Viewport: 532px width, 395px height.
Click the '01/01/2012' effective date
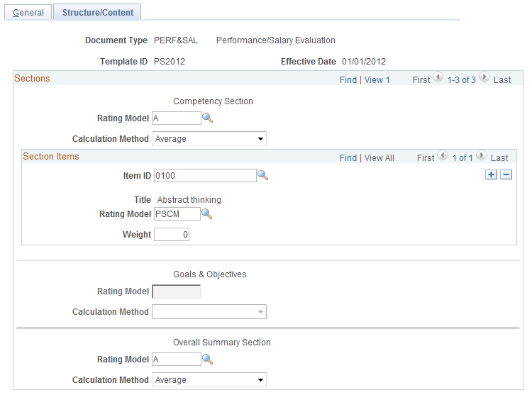point(364,62)
